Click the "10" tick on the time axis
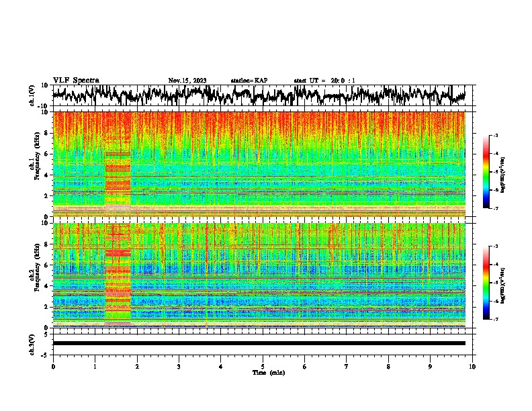The image size is (532, 411). tap(472, 367)
